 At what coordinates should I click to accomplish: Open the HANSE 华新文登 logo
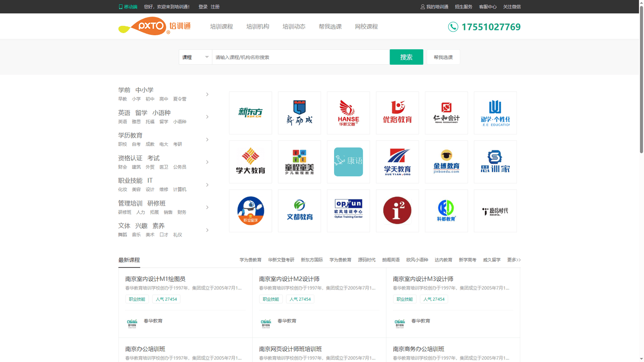pyautogui.click(x=348, y=113)
